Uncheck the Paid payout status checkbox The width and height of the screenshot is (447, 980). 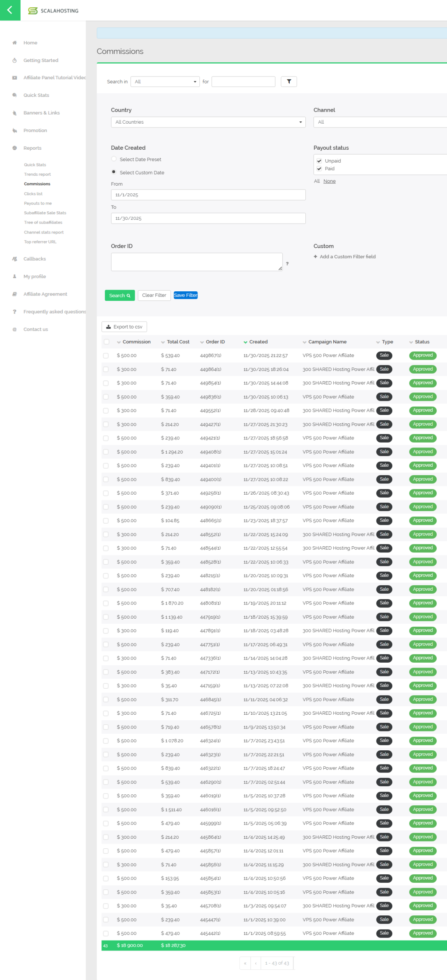(319, 169)
